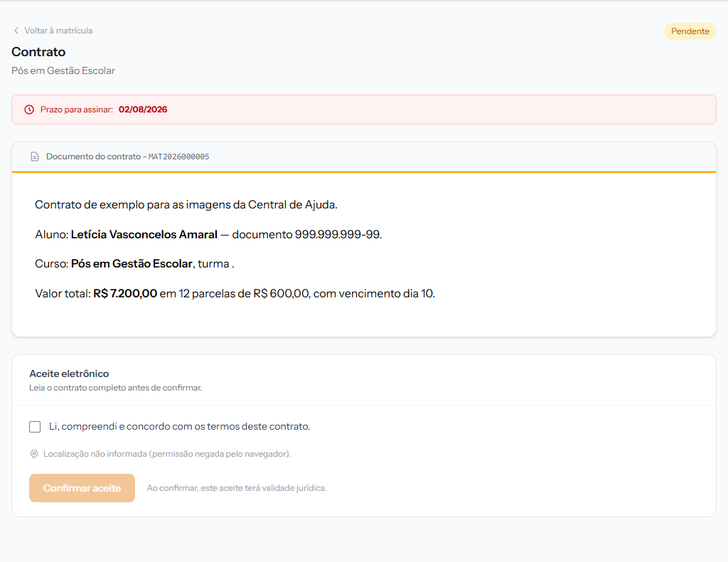Click the Pós em Gestão Escolar subtitle
Screen dimensions: 728x562
pyautogui.click(x=63, y=70)
